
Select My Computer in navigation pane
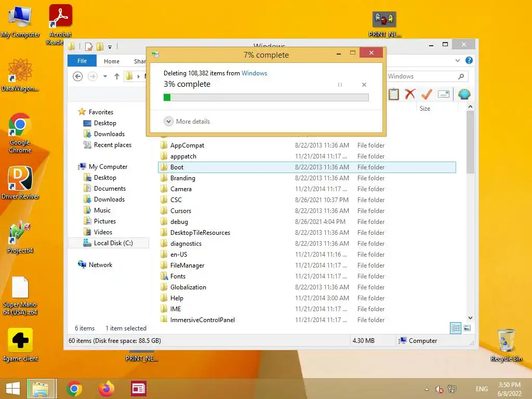[108, 167]
